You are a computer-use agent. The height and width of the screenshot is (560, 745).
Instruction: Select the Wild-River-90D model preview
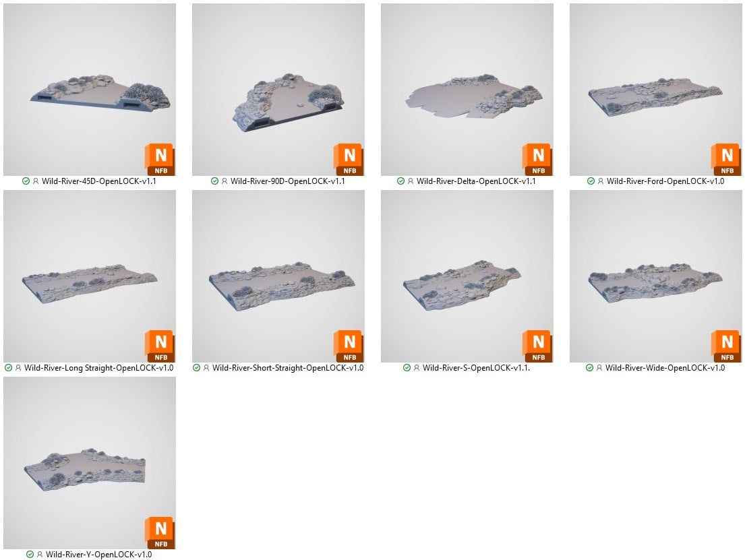278,90
